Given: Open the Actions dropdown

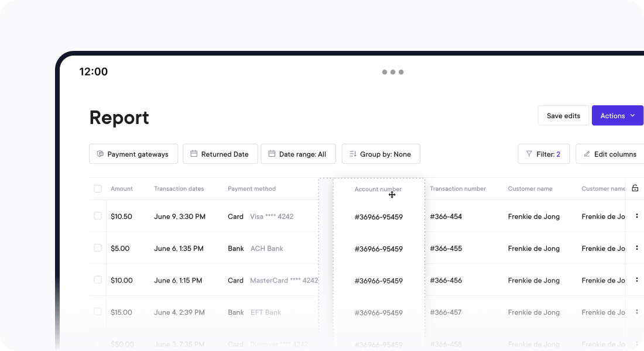Looking at the screenshot, I should [618, 115].
